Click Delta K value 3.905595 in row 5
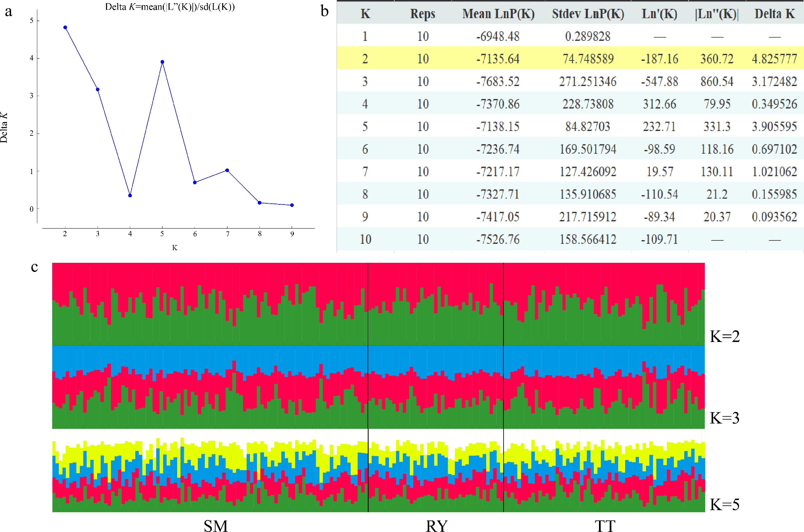The height and width of the screenshot is (532, 804). pyautogui.click(x=775, y=126)
